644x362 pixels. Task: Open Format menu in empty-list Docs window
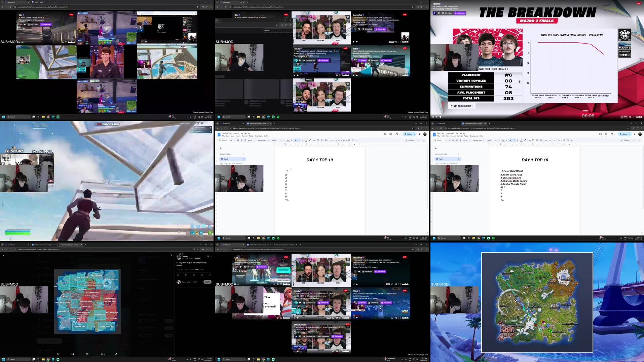[244, 136]
